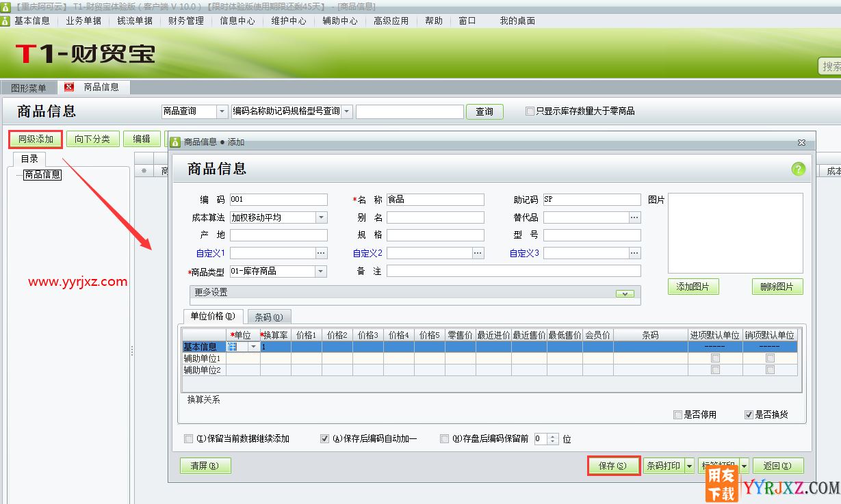Switch to the 图形菜单 tab
This screenshot has height=504, width=841.
coord(29,88)
